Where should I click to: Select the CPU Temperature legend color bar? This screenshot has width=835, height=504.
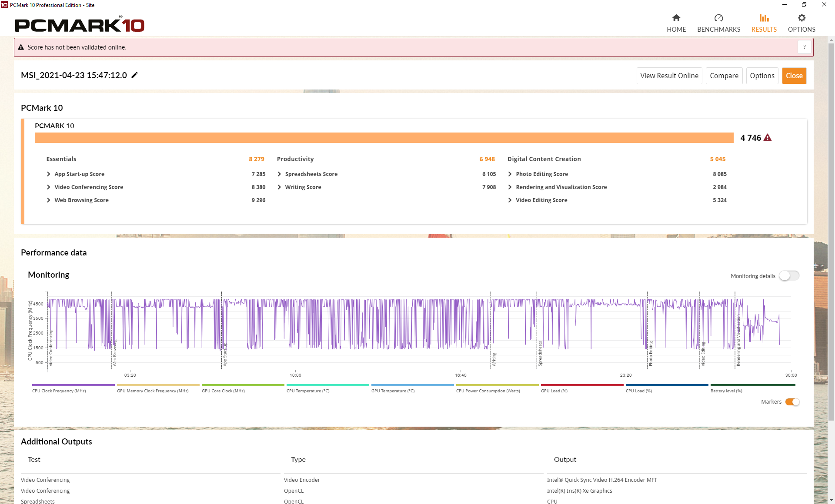(x=327, y=385)
